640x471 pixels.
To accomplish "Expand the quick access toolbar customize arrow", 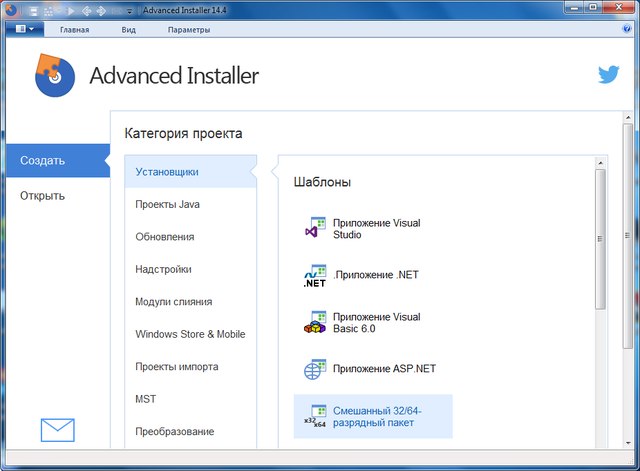I will click(x=129, y=10).
